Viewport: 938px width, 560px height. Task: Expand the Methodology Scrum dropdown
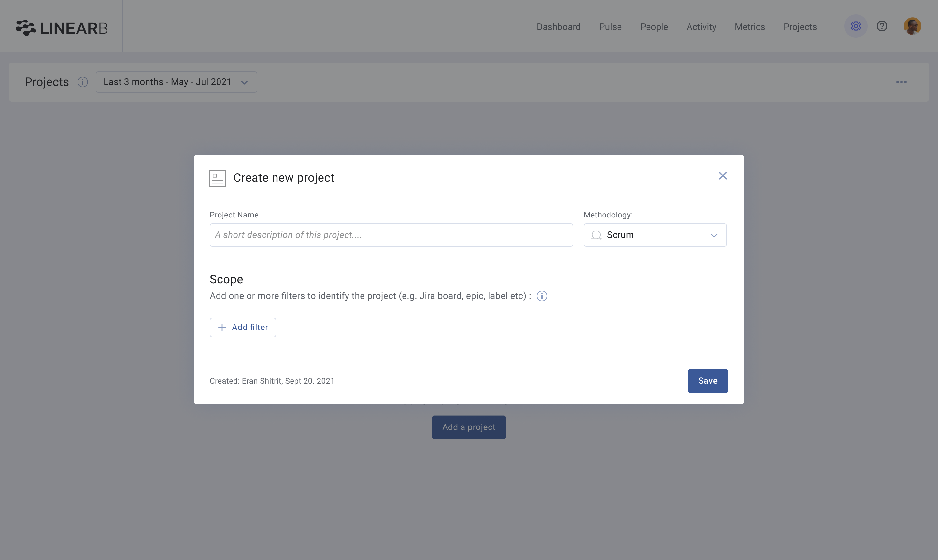pyautogui.click(x=655, y=235)
